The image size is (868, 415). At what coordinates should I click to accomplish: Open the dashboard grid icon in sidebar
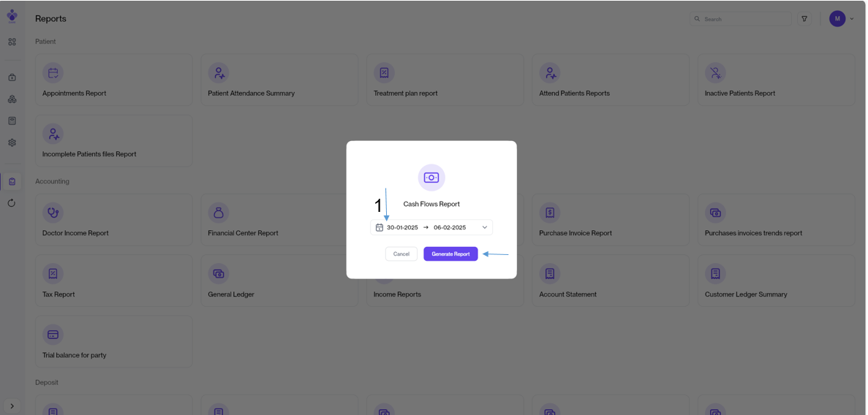12,42
